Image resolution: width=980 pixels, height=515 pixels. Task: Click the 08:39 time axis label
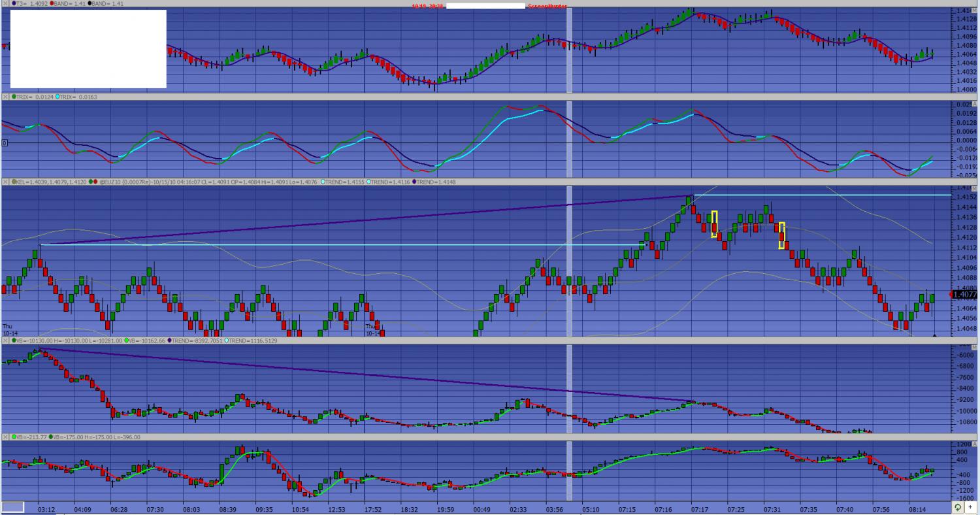click(227, 509)
